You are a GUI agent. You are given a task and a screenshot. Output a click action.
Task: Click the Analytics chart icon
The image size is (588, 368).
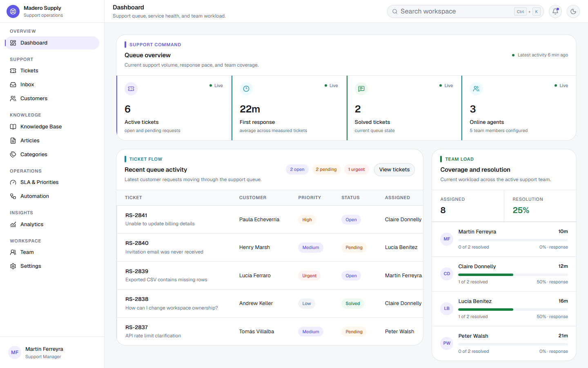click(13, 224)
